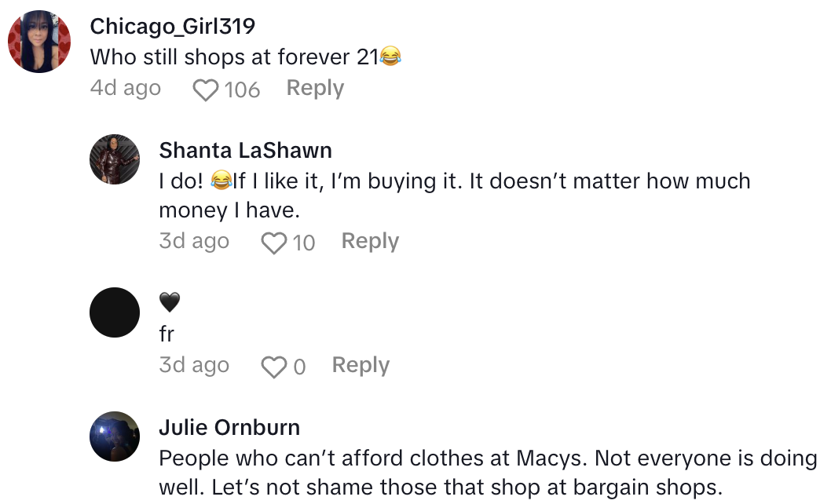Viewport: 831px width, 504px height.
Task: Click the Julie Ornburn username
Action: (x=229, y=428)
